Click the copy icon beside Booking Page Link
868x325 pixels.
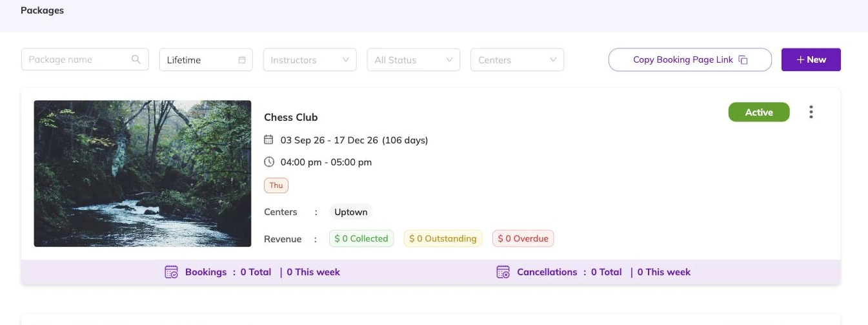[x=743, y=60]
